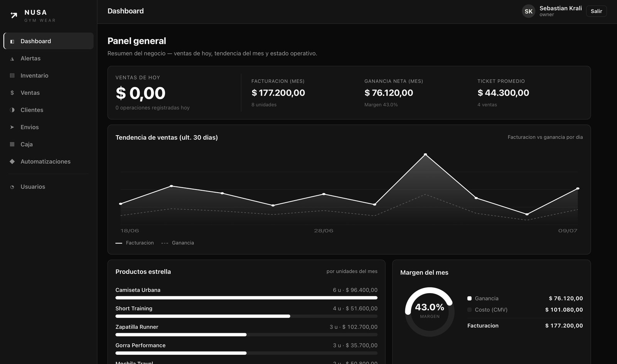Screen dimensions: 617x364
Task: Open the Ventas page
Action: 49,92
